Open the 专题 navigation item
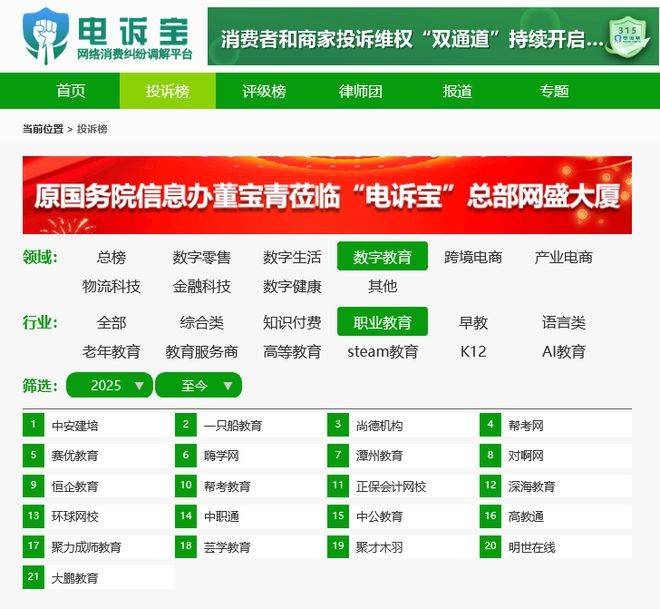The image size is (660, 609). tap(554, 91)
